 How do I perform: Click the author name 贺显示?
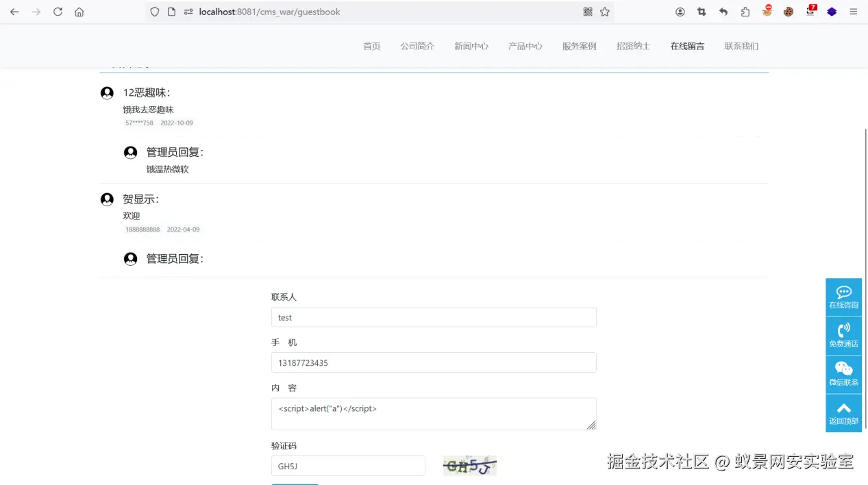(x=140, y=199)
